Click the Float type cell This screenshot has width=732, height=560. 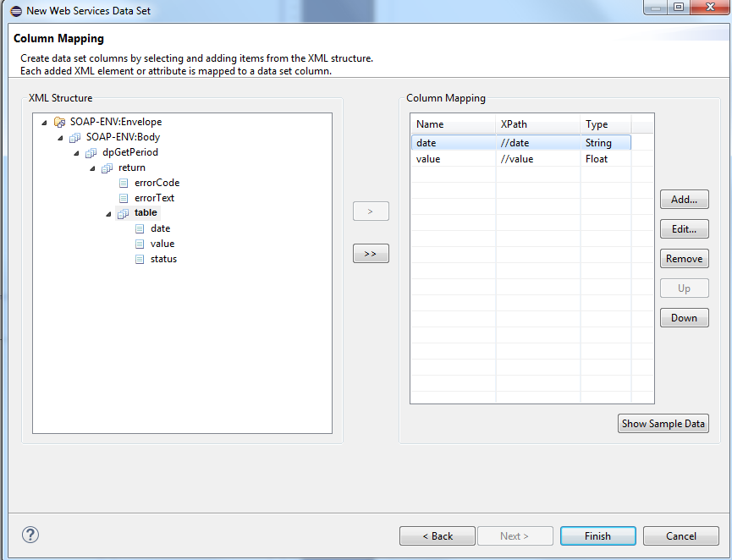pyautogui.click(x=606, y=159)
